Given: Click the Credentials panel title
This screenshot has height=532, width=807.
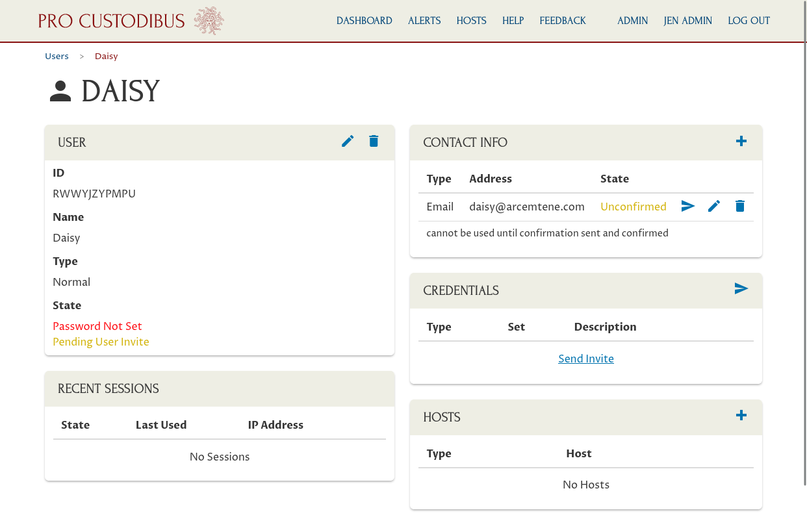Looking at the screenshot, I should 461,290.
